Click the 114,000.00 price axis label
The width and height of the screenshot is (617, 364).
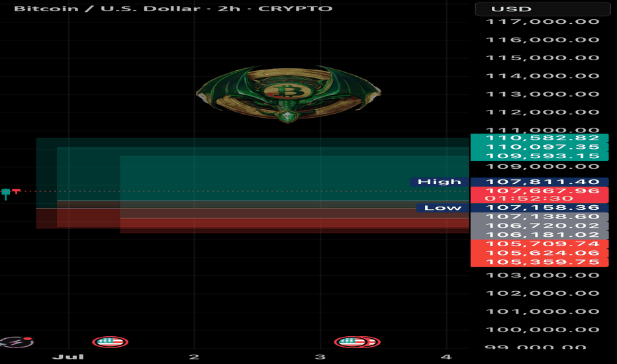coord(543,76)
